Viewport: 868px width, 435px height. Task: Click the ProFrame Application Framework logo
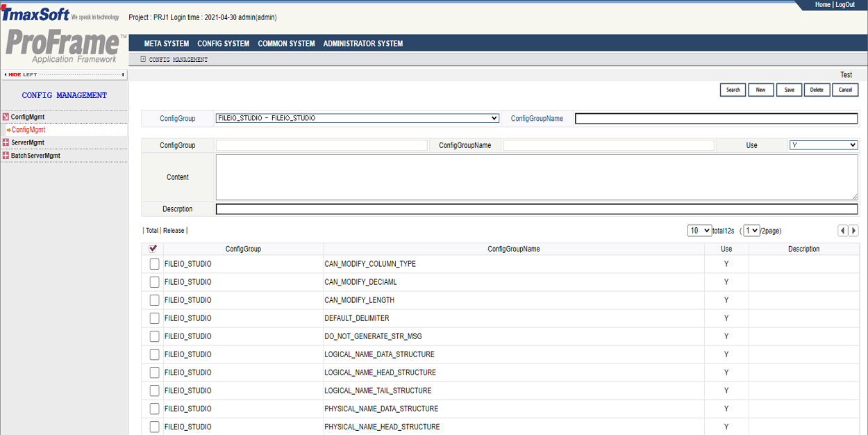point(65,47)
